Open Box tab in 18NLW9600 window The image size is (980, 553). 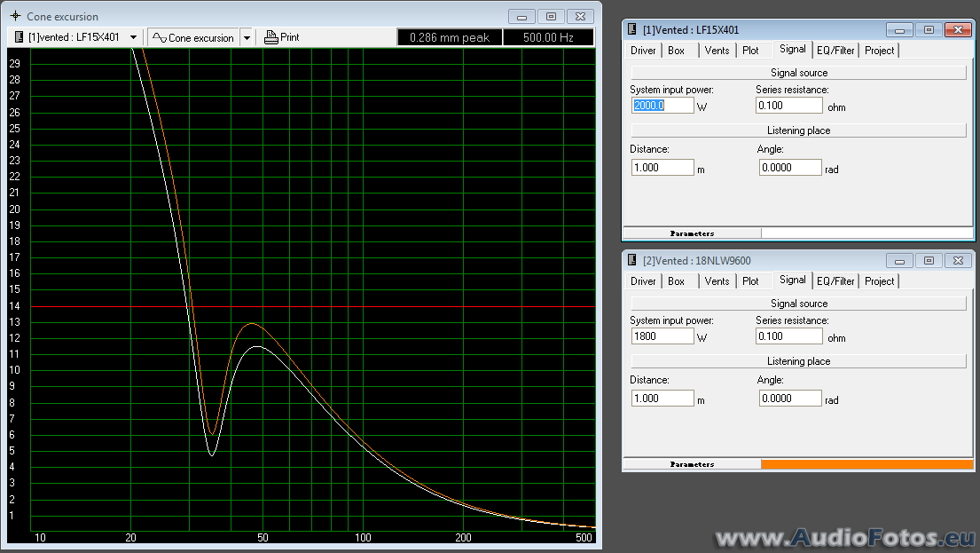coord(677,281)
